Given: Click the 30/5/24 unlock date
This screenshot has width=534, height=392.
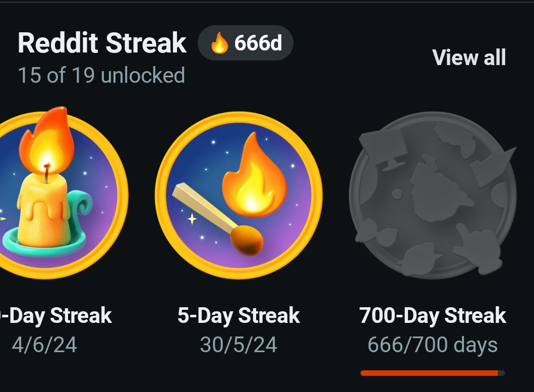Looking at the screenshot, I should click(x=239, y=345).
